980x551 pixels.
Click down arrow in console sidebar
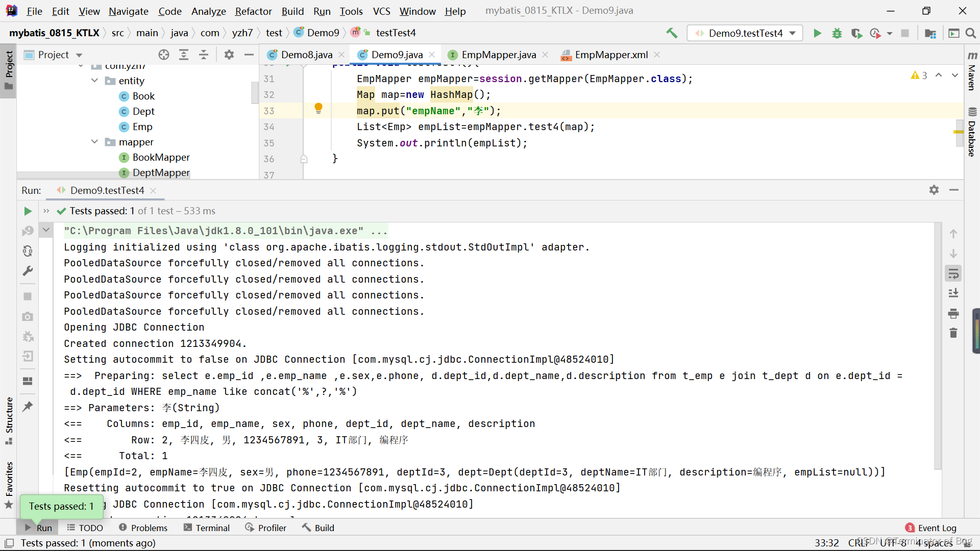(953, 254)
